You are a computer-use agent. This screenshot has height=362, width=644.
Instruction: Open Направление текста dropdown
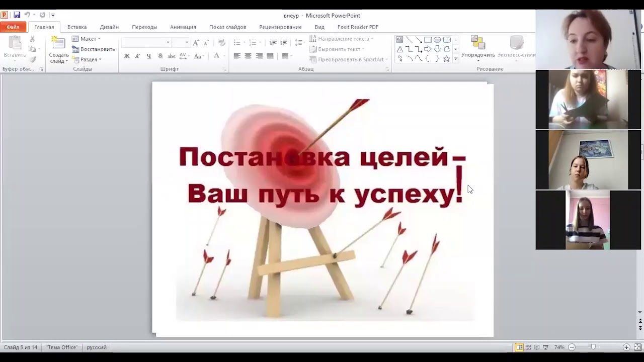tap(341, 39)
